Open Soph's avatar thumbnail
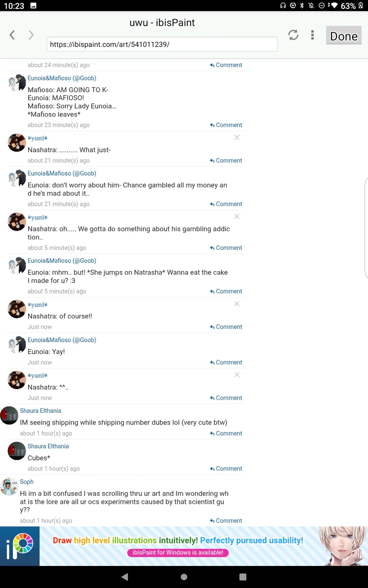 pyautogui.click(x=9, y=486)
